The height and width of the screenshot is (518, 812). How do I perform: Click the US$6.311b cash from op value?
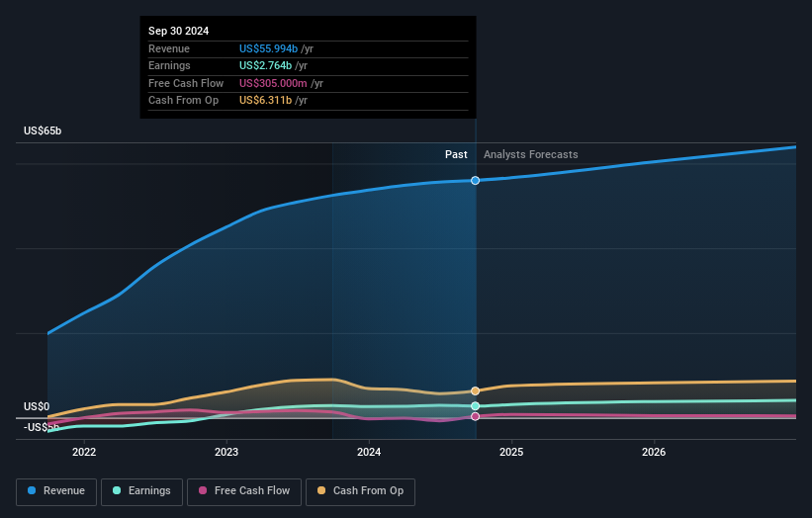(265, 101)
